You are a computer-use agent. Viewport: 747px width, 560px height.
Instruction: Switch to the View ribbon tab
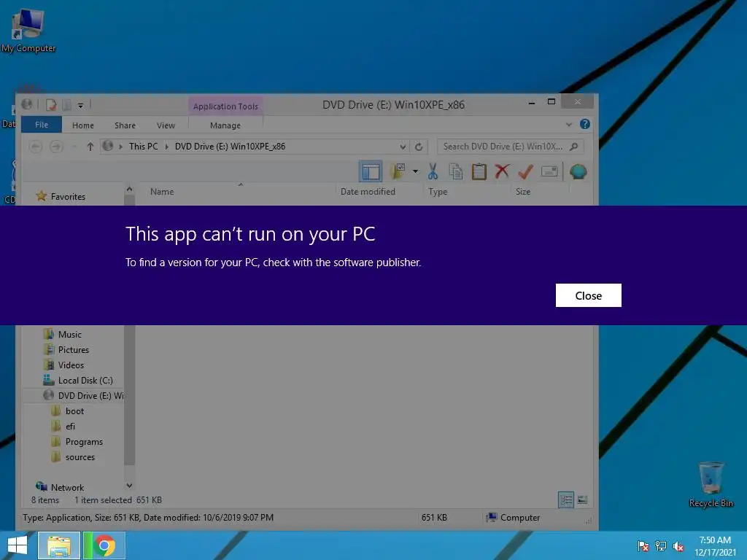click(166, 125)
